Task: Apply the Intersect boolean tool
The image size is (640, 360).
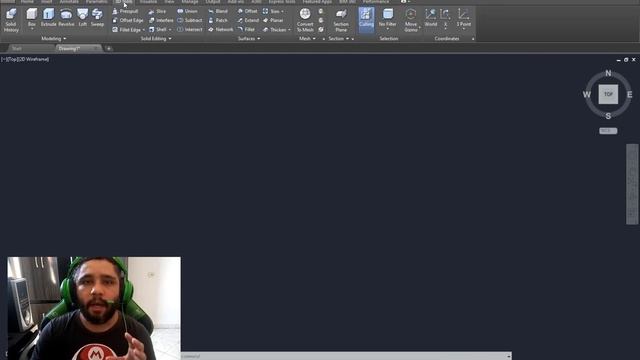Action: [x=190, y=30]
